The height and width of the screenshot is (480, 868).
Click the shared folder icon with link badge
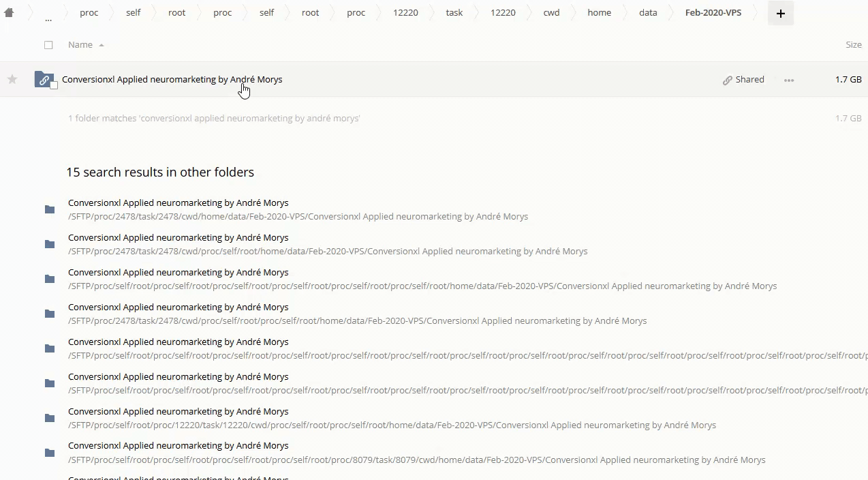(x=44, y=80)
